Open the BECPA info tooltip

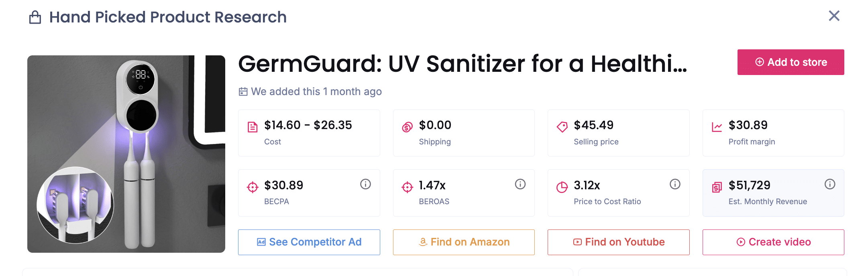click(365, 184)
